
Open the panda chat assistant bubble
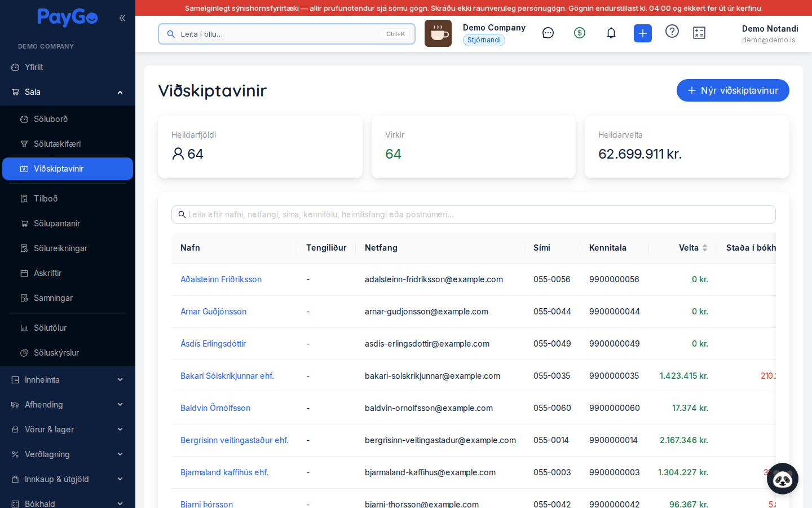tap(783, 479)
